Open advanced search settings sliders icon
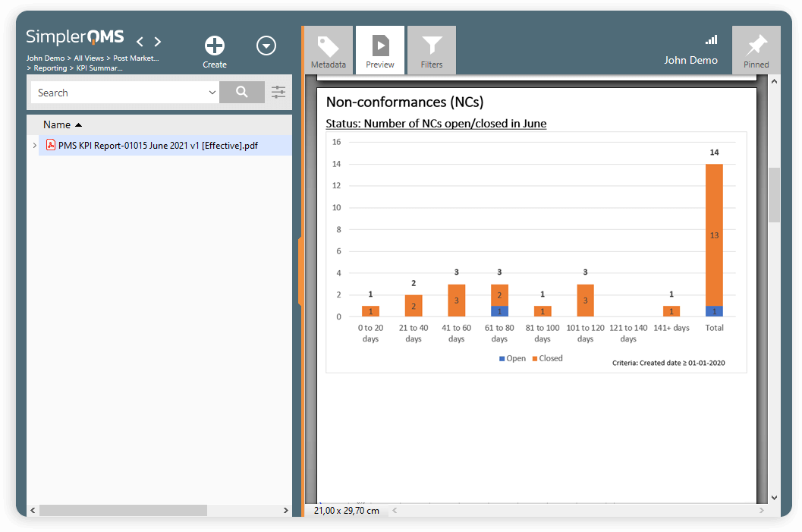The height and width of the screenshot is (532, 802). pyautogui.click(x=278, y=92)
